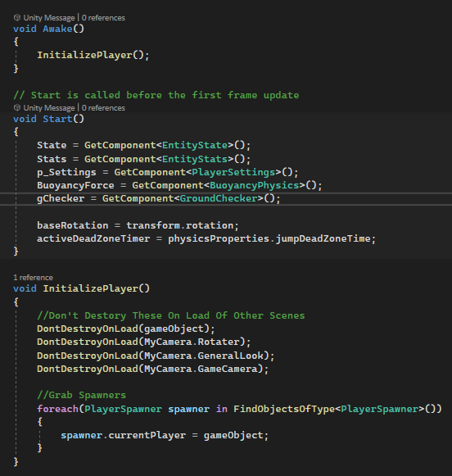Click the FindObjectsOfType method call
Viewport: 452px width, 476px height.
(x=284, y=409)
